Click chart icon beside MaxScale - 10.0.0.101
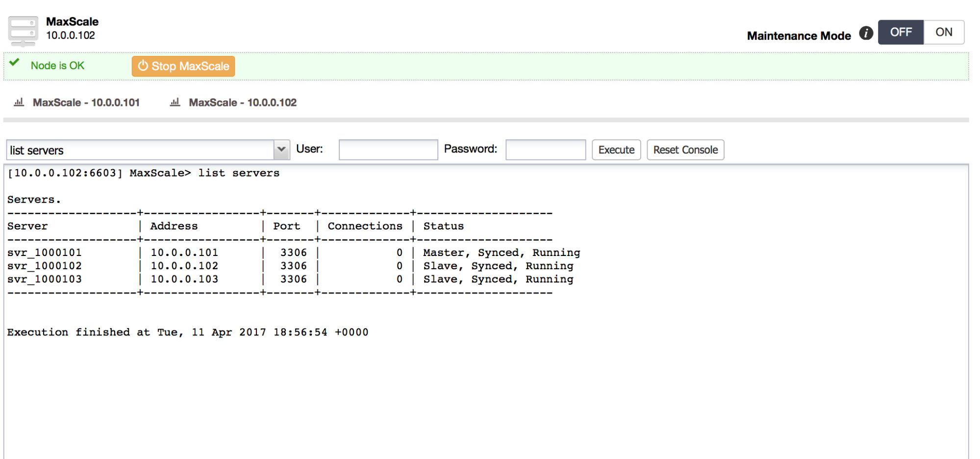 [19, 102]
